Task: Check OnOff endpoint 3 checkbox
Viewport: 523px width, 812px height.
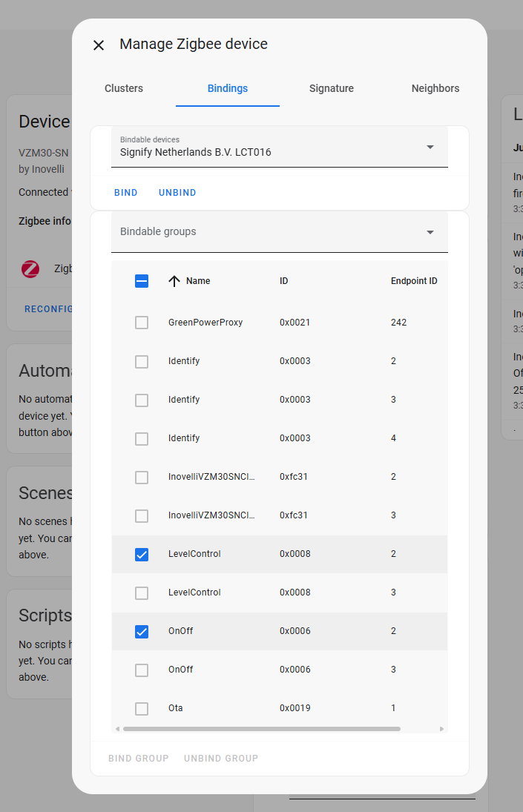Action: [142, 670]
